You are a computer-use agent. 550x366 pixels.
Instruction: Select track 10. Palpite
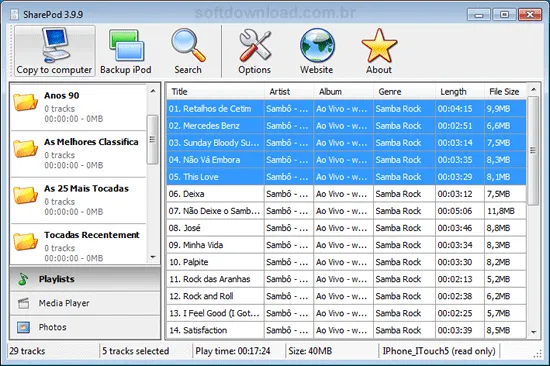point(346,262)
